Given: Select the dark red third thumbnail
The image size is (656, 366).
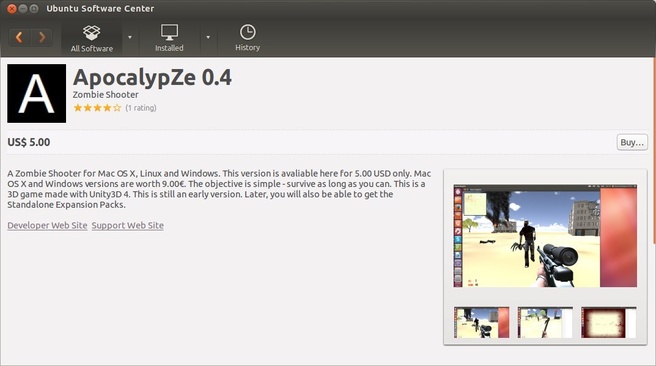Looking at the screenshot, I should 609,322.
